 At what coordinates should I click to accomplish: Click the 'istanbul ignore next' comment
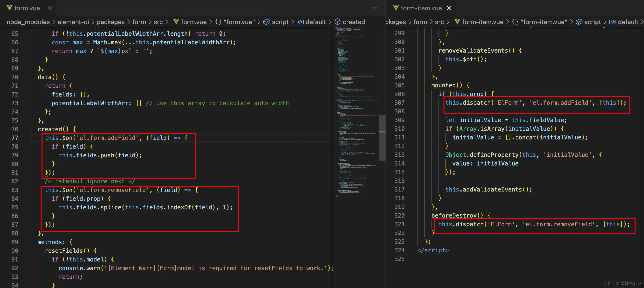click(x=90, y=181)
